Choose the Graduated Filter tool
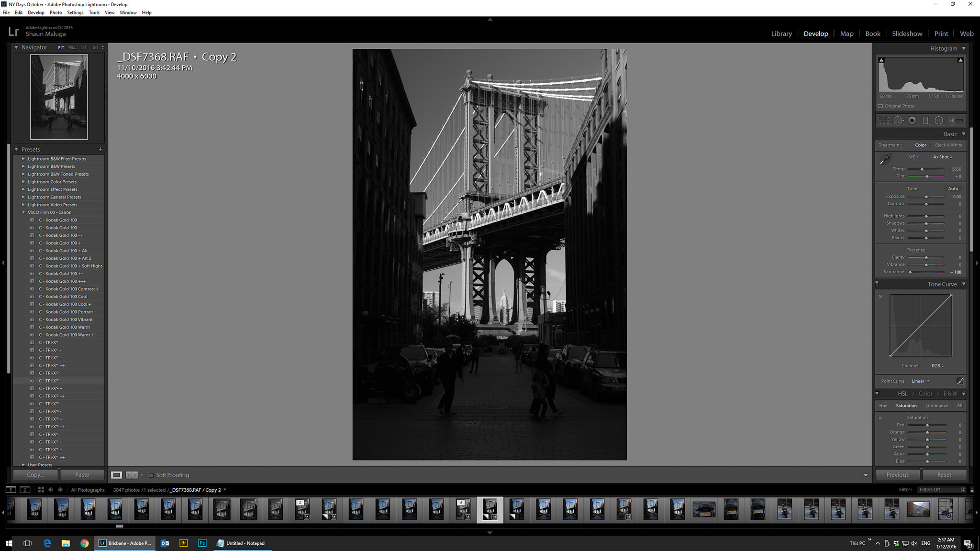This screenshot has height=551, width=980. pyautogui.click(x=925, y=121)
